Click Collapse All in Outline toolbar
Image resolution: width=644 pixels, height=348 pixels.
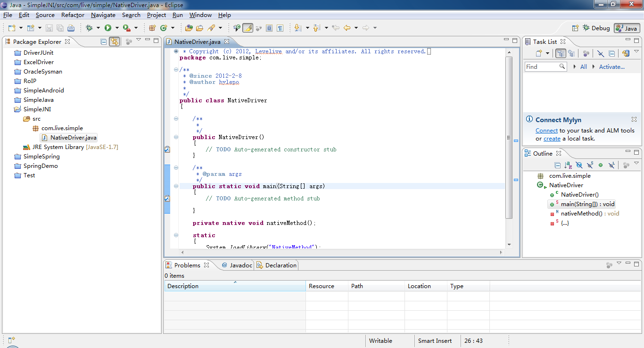point(557,165)
